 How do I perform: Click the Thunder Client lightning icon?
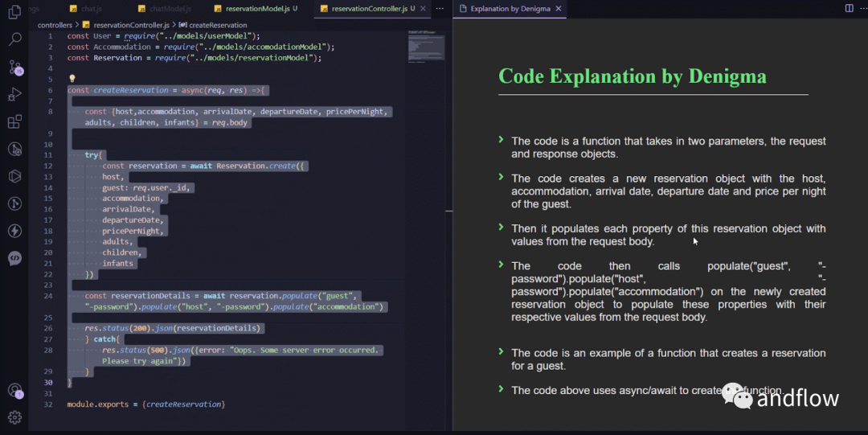pos(15,231)
